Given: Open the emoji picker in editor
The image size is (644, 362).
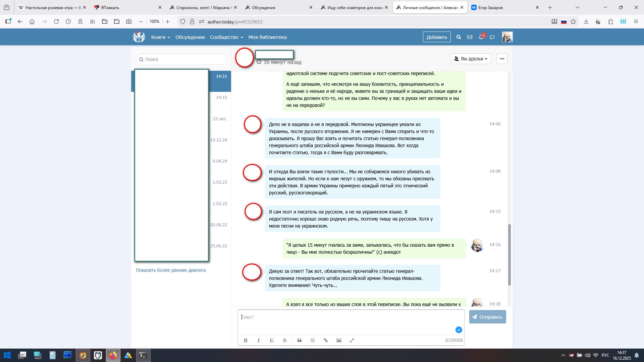Looking at the screenshot, I should pos(313,340).
